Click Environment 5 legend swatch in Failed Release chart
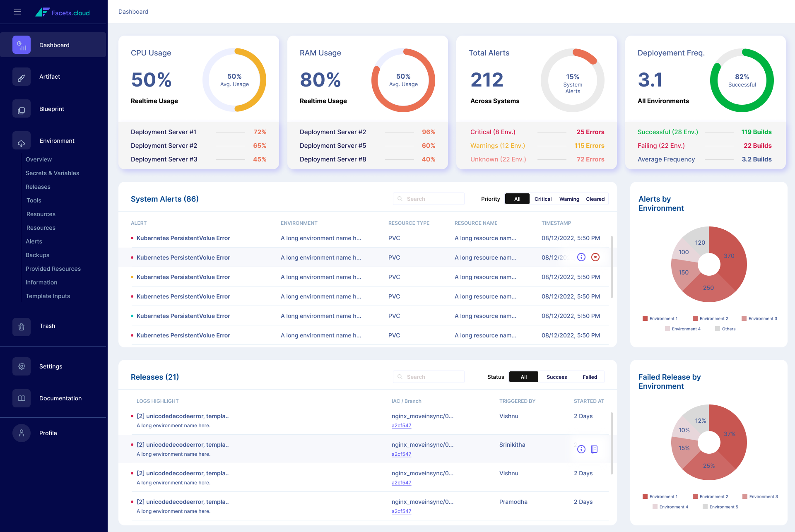 point(705,507)
